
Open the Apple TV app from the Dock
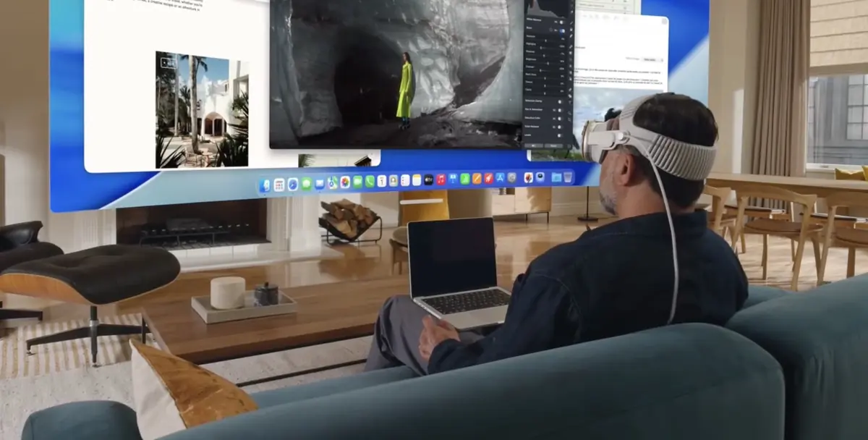428,181
